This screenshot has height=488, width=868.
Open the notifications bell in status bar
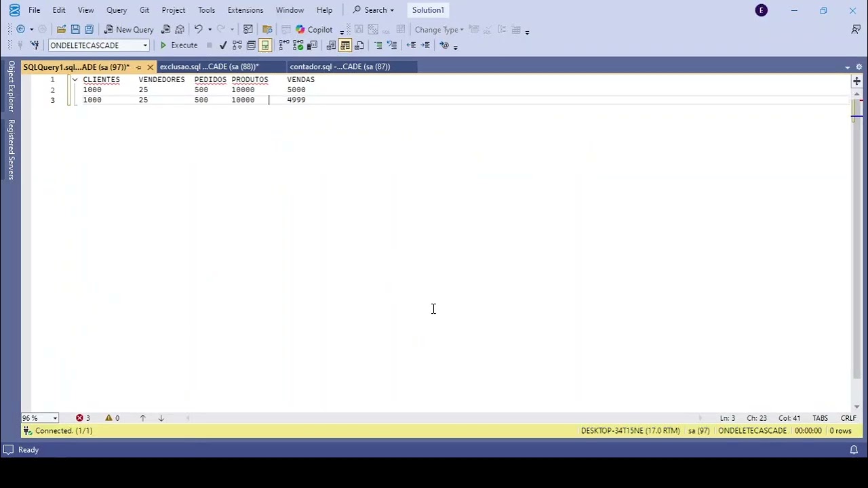pyautogui.click(x=854, y=449)
